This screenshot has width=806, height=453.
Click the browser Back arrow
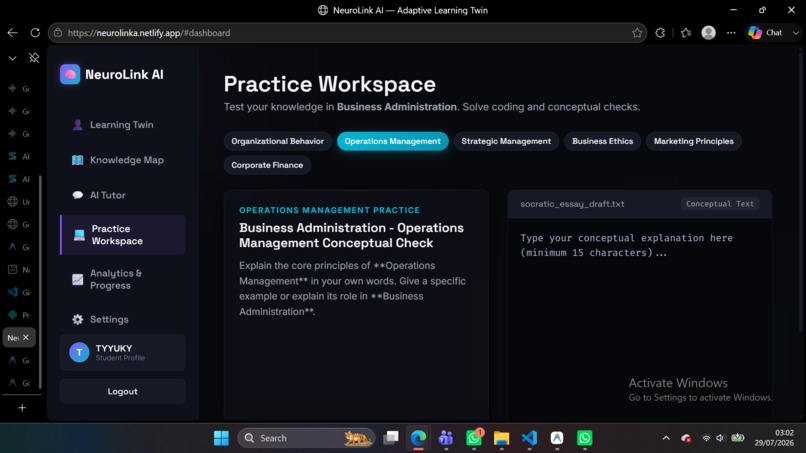(12, 33)
